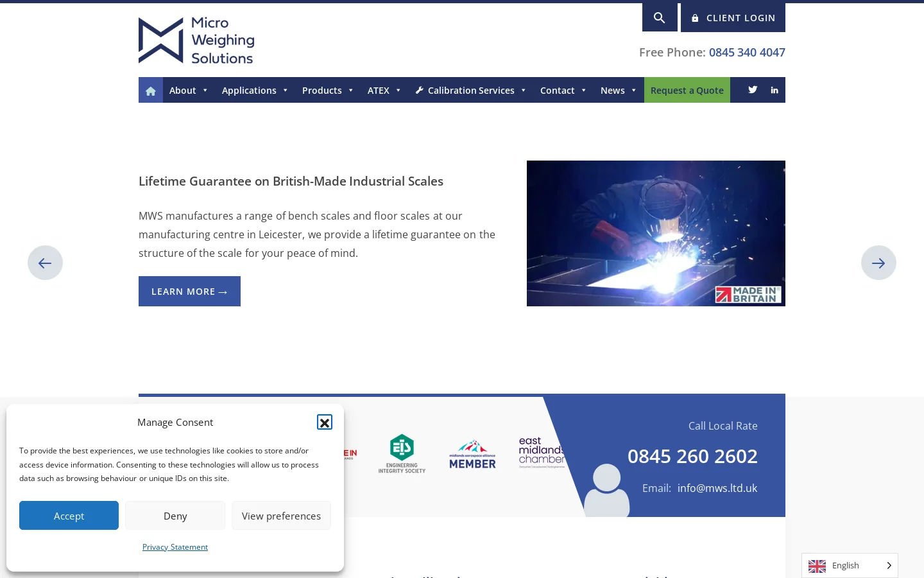Call free phone 0845 340 4047
Viewport: 924px width, 578px height.
(747, 53)
